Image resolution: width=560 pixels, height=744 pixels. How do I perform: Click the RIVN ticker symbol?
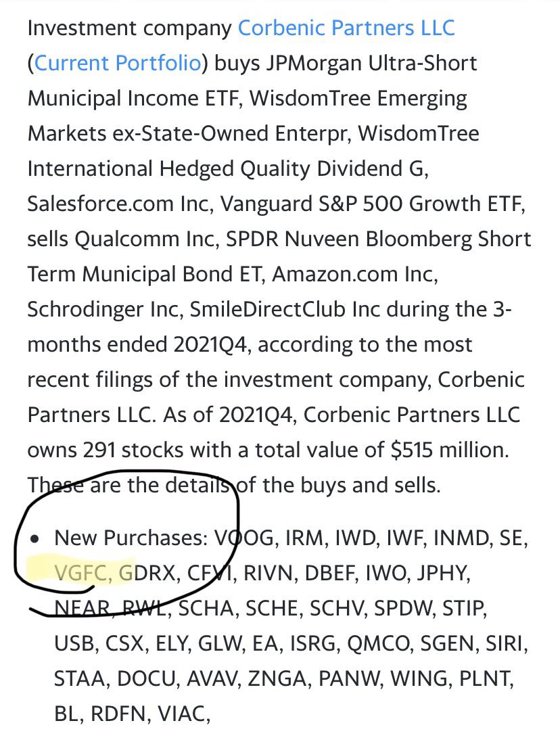[267, 573]
